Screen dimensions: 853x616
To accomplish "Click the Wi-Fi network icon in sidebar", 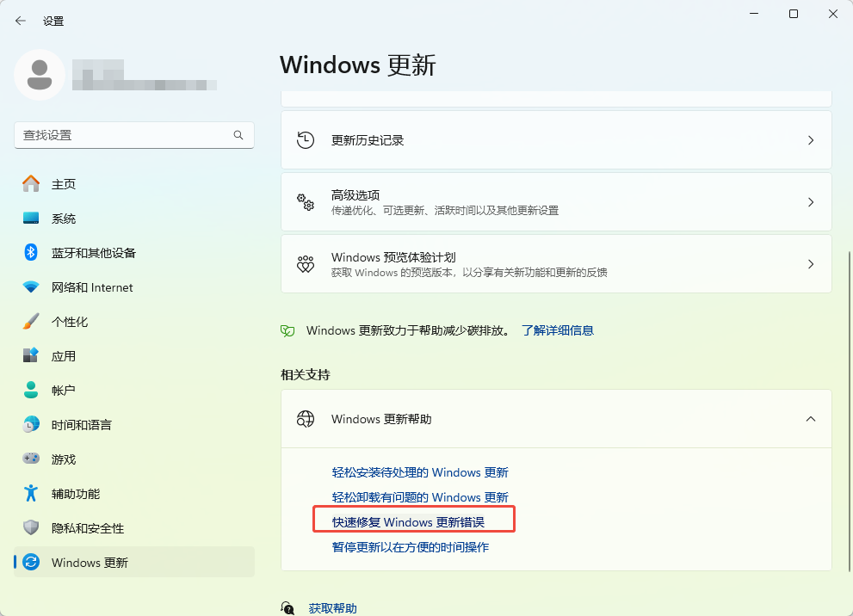I will tap(31, 287).
